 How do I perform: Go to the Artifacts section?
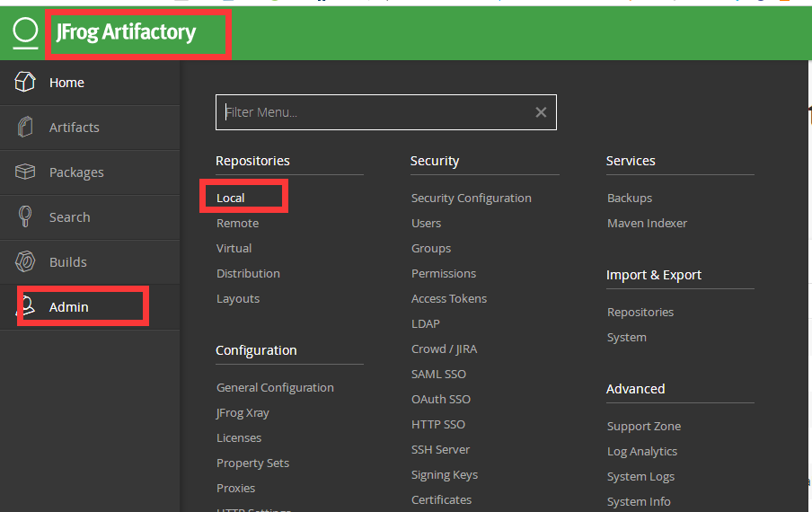[90, 128]
